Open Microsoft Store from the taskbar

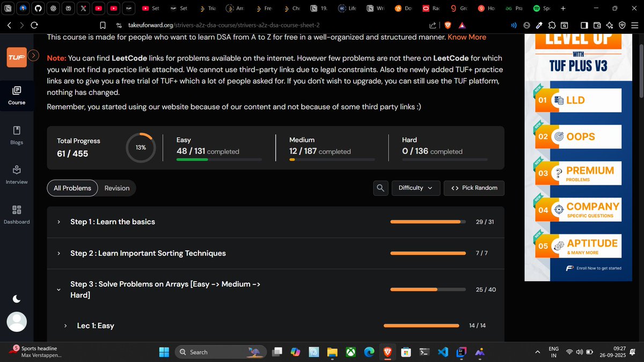tap(406, 352)
